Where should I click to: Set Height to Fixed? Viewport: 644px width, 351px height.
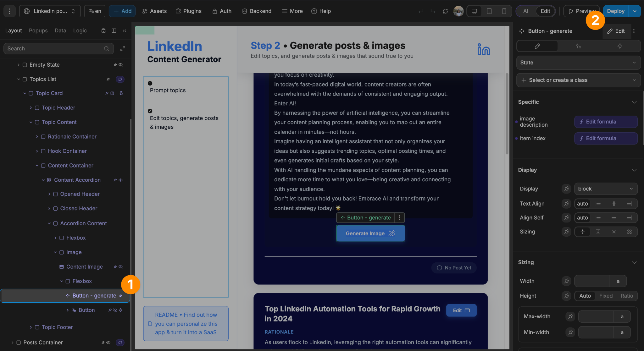click(606, 296)
